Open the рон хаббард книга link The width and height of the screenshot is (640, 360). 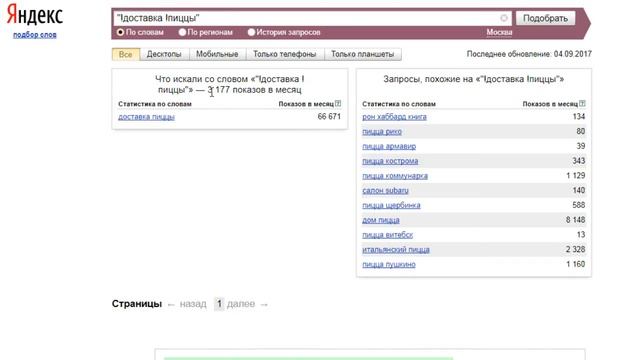coord(394,117)
